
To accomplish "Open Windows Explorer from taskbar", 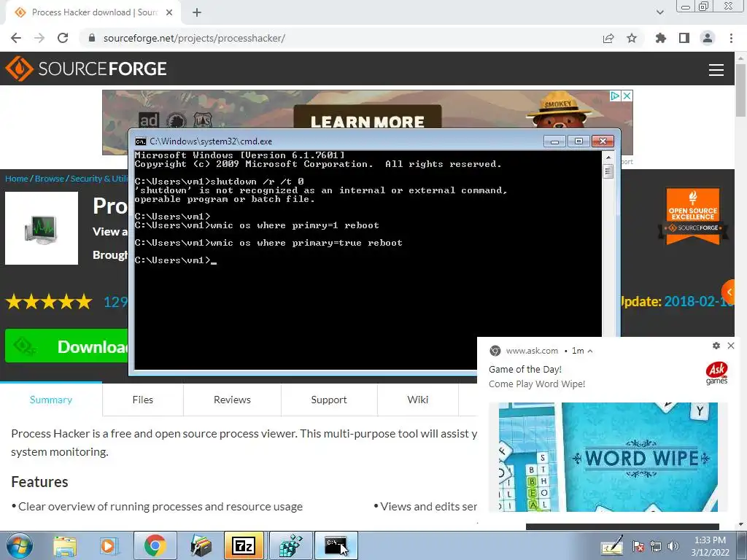I will [x=65, y=546].
